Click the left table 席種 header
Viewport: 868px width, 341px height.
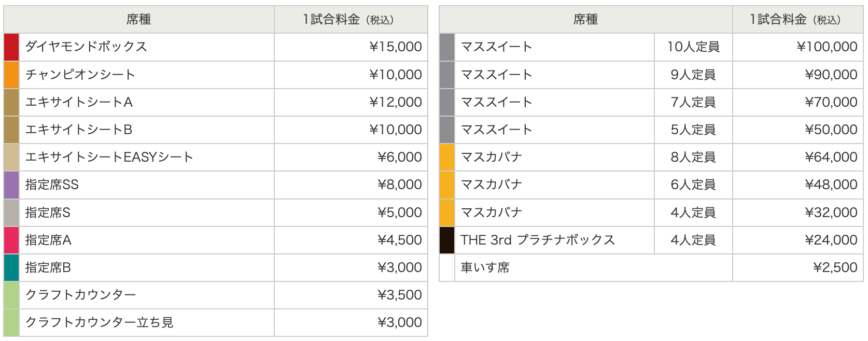point(139,20)
